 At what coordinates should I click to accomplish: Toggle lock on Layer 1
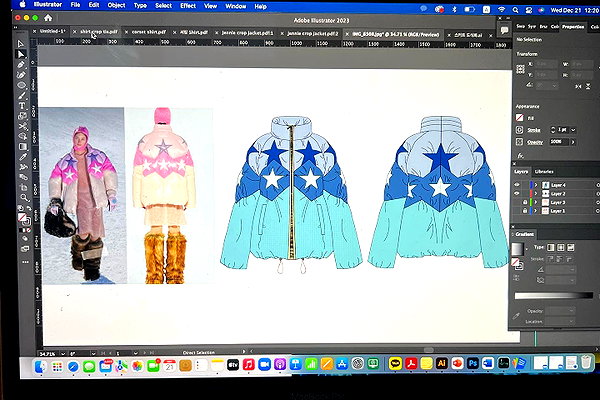[525, 211]
